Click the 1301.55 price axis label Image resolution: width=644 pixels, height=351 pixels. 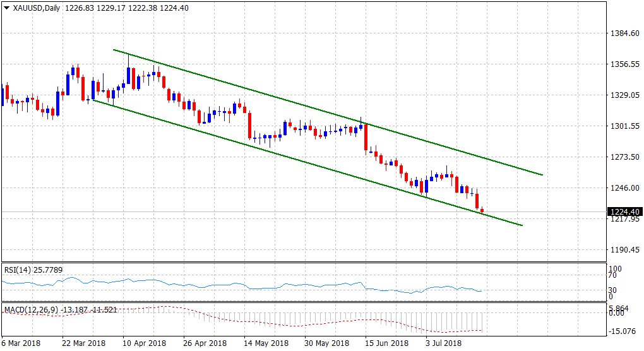coord(624,126)
